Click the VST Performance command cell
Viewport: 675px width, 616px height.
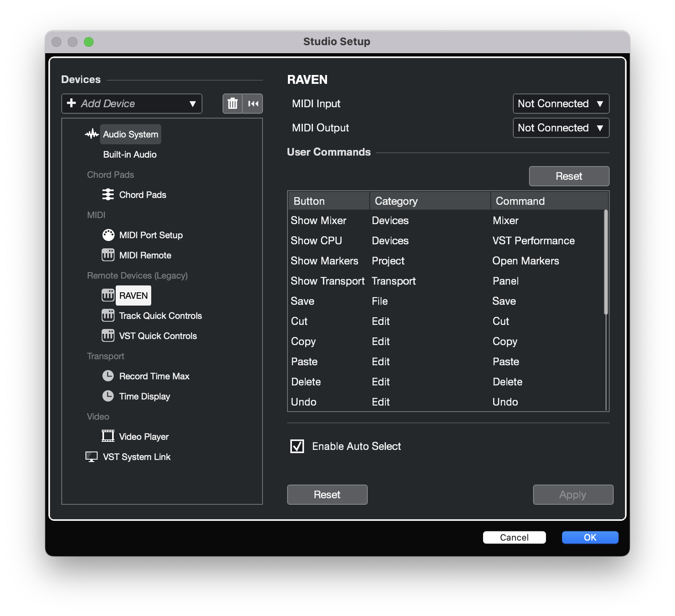click(x=533, y=241)
